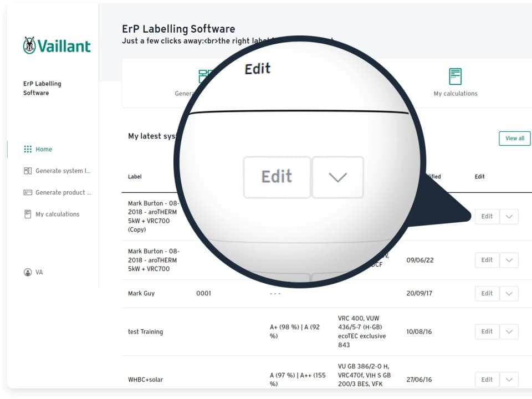Edit the test Training row

pos(487,332)
